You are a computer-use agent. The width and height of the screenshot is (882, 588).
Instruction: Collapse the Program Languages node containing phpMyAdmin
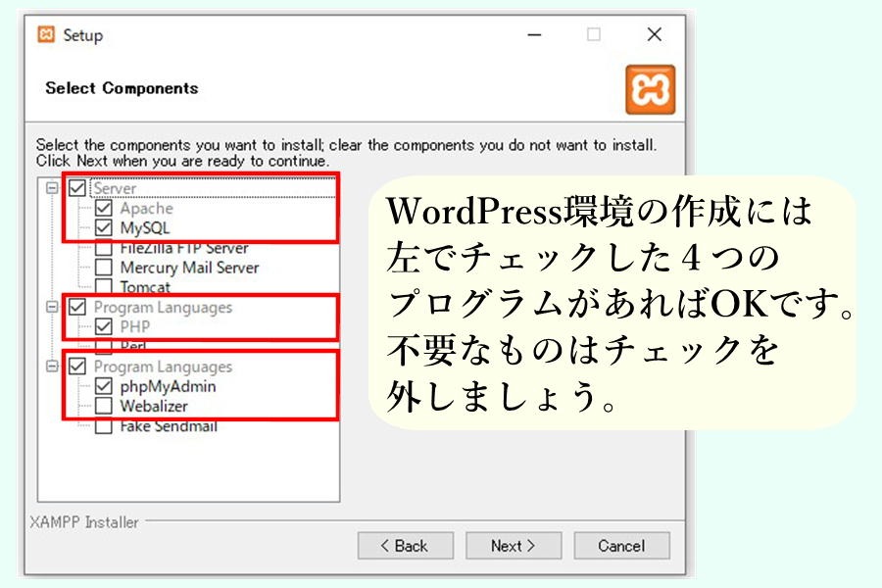(52, 367)
